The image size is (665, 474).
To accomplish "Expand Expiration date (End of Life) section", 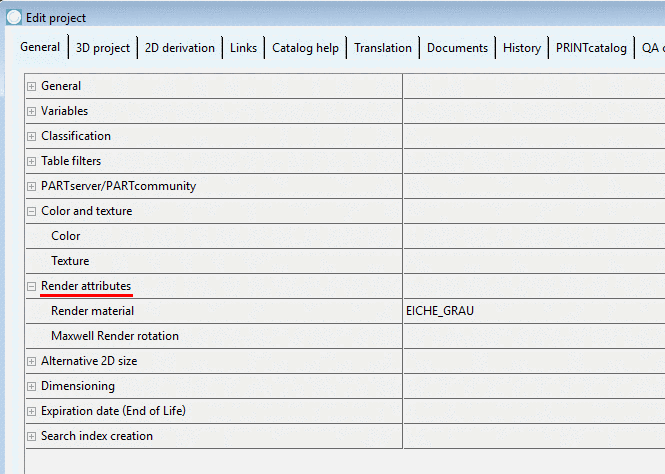I will tap(31, 412).
